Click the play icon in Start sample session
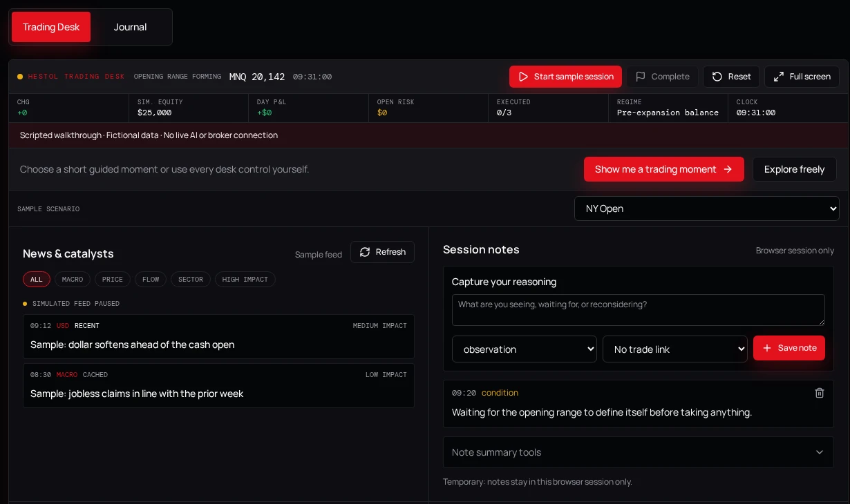 523,77
